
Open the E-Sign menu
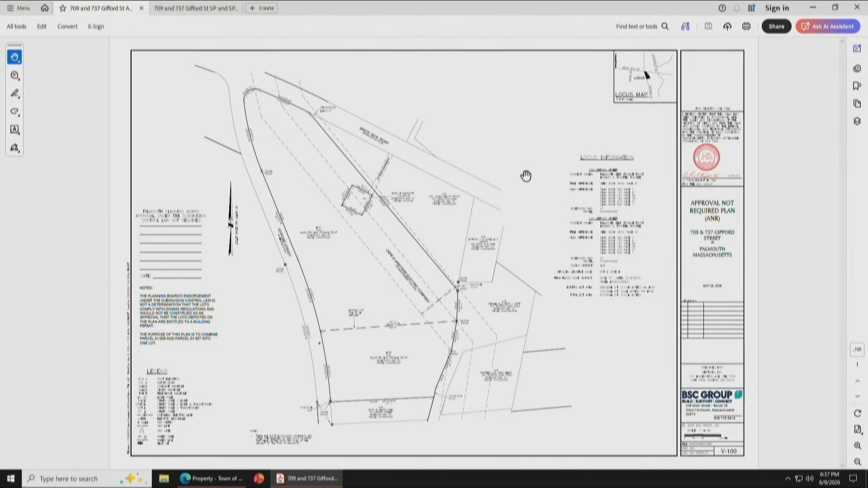(x=96, y=26)
